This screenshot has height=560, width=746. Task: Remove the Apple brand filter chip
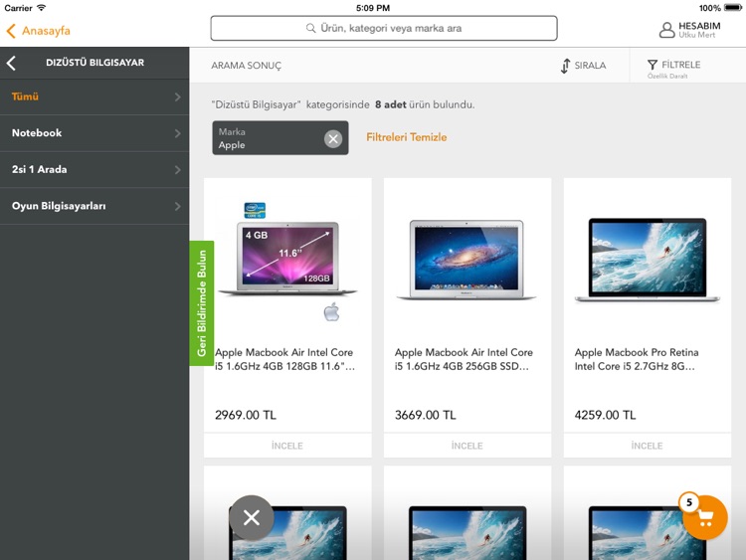point(333,138)
